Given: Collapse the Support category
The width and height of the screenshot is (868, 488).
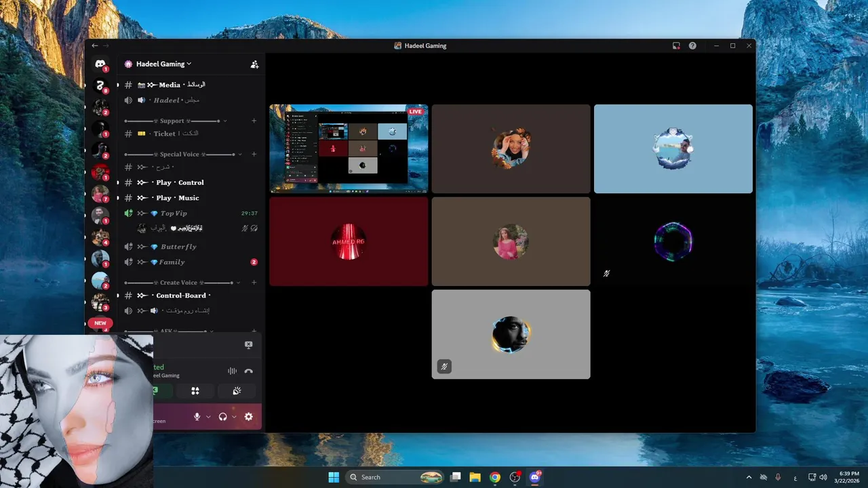Looking at the screenshot, I should pyautogui.click(x=176, y=121).
